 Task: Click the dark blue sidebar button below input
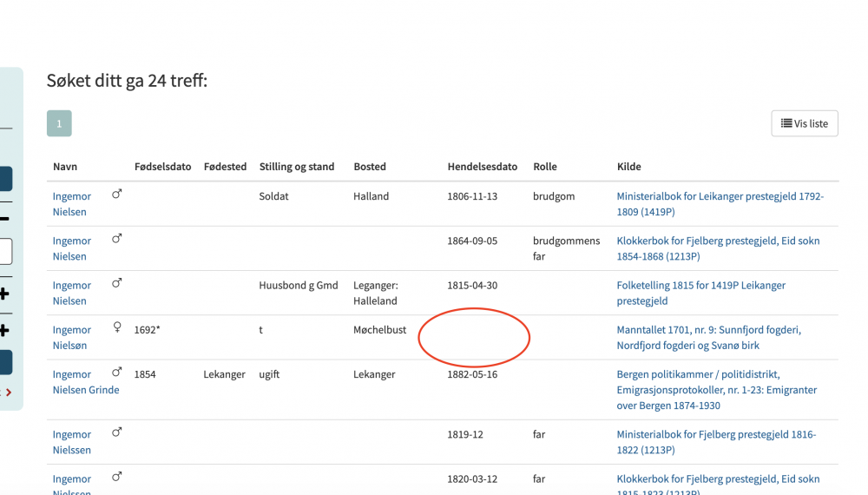click(x=5, y=363)
